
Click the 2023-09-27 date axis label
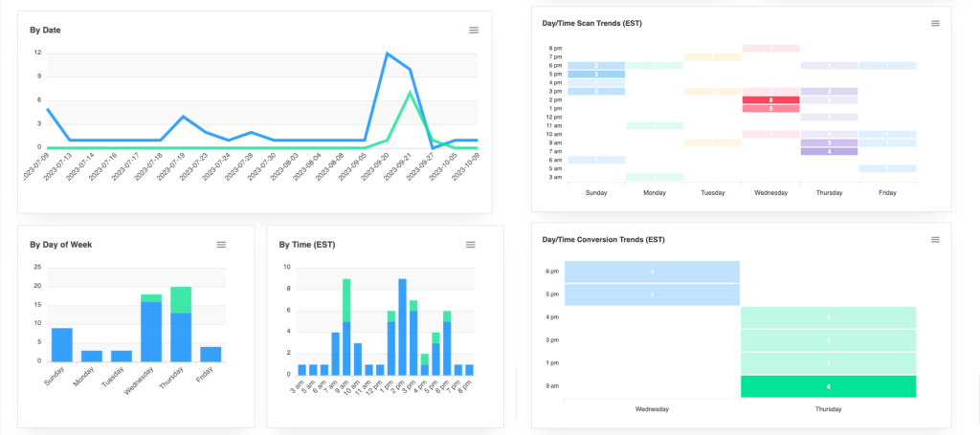[423, 167]
